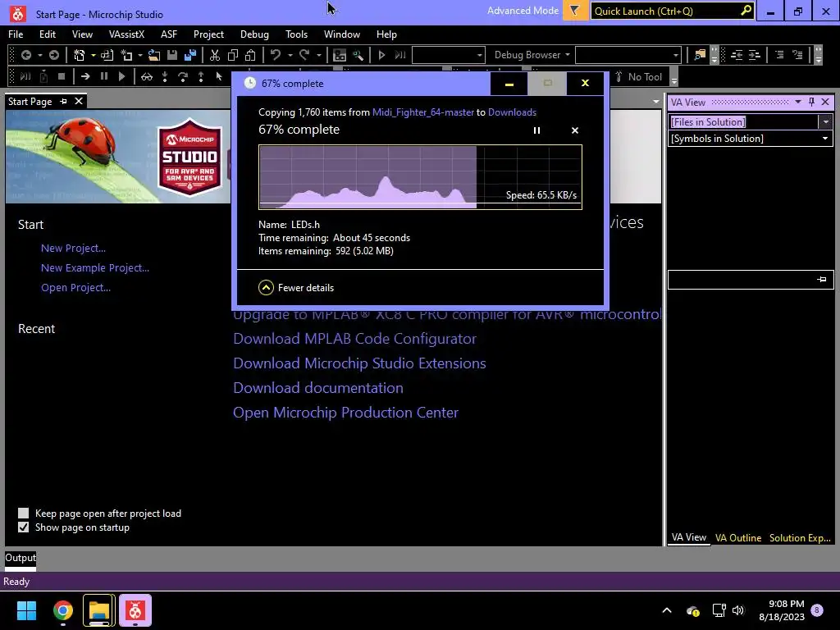Click the Copy toolbar icon
This screenshot has width=840, height=630.
[x=232, y=55]
